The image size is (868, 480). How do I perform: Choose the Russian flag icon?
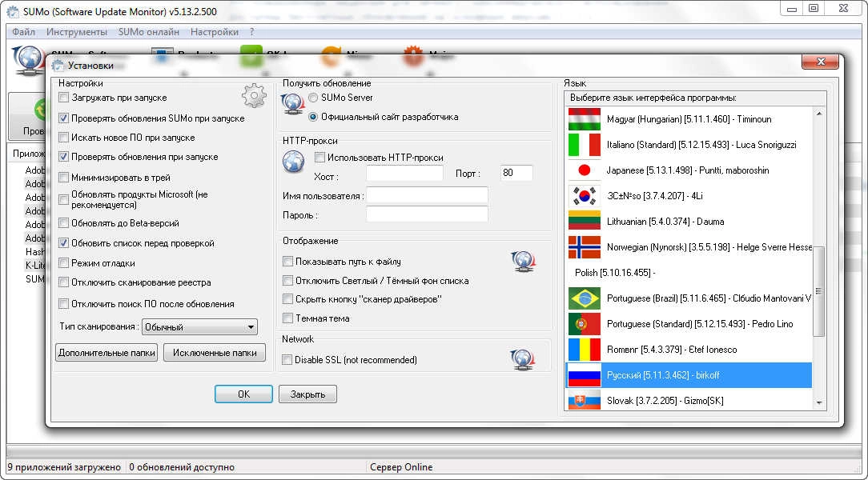pos(584,375)
